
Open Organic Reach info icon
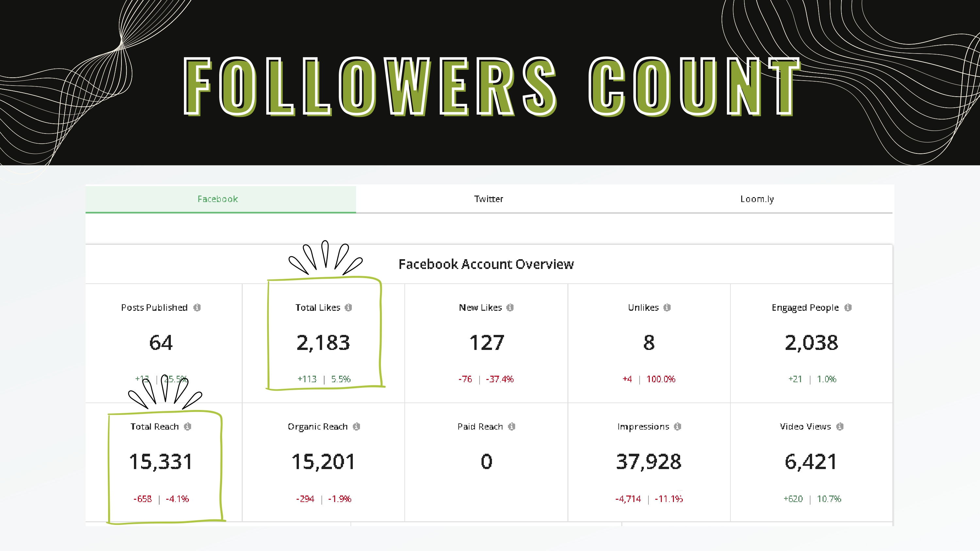pyautogui.click(x=356, y=426)
